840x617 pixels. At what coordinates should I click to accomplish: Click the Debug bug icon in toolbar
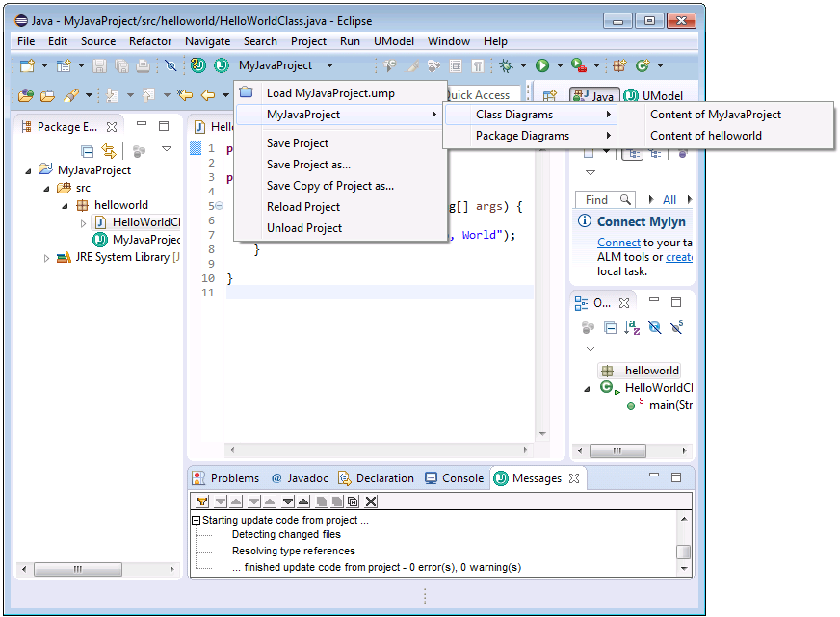[506, 65]
